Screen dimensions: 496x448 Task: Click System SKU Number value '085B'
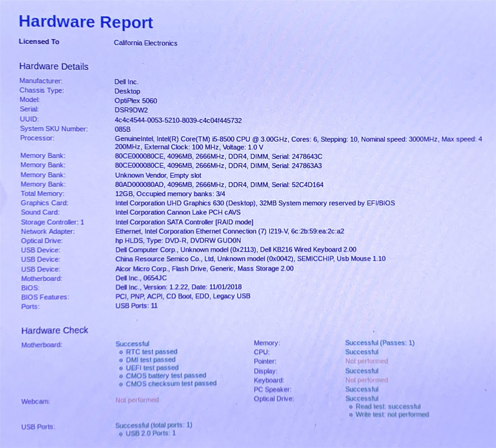click(x=123, y=129)
